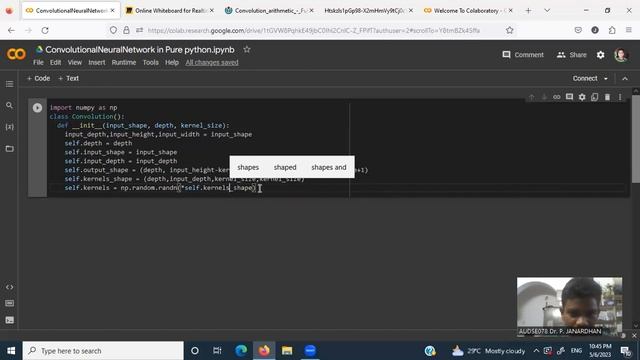Screen dimensions: 640x360
Task: Star the notebook
Action: [x=247, y=49]
